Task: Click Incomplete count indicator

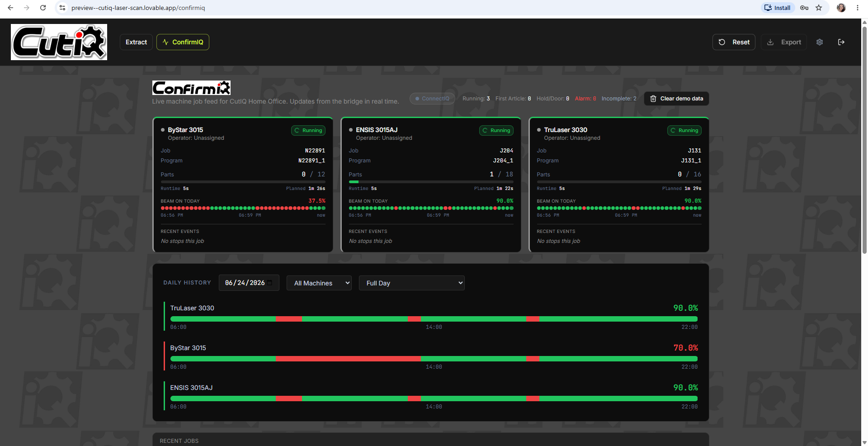Action: [x=619, y=99]
